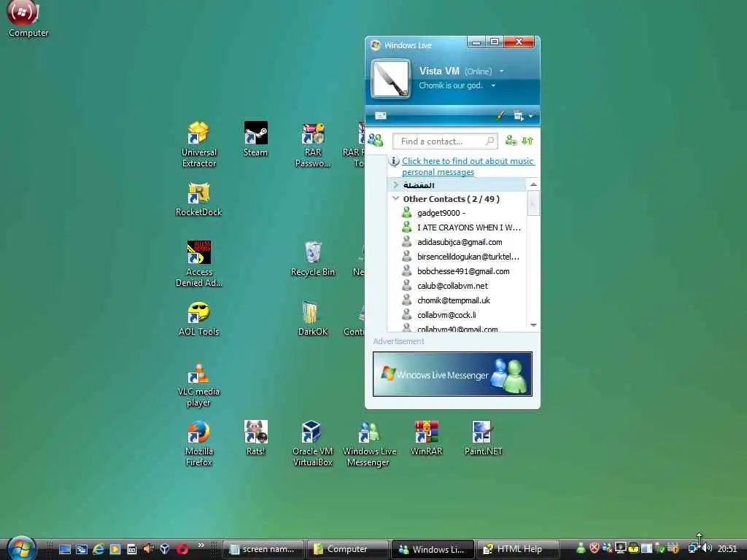Image resolution: width=747 pixels, height=560 pixels.
Task: Select the Paint.NET desktop icon
Action: (x=483, y=438)
